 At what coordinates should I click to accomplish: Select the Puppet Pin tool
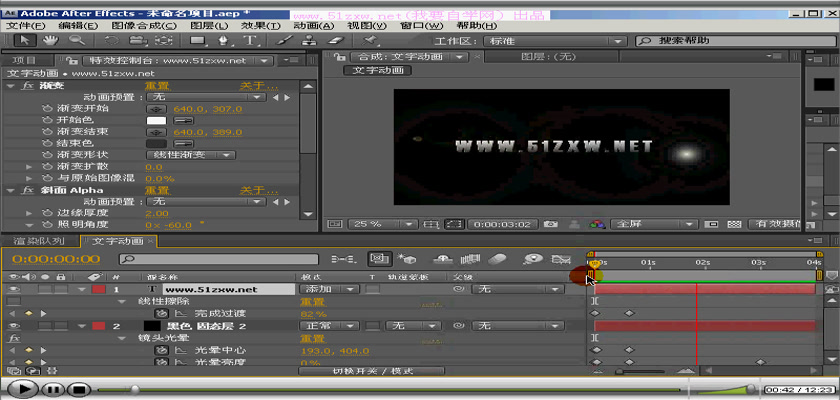point(368,40)
